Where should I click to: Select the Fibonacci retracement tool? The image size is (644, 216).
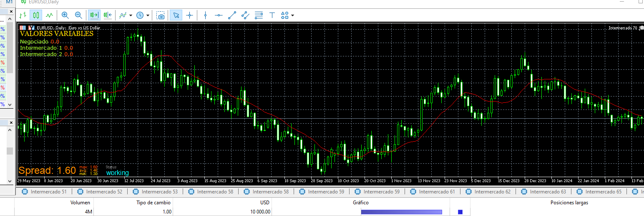point(259,15)
